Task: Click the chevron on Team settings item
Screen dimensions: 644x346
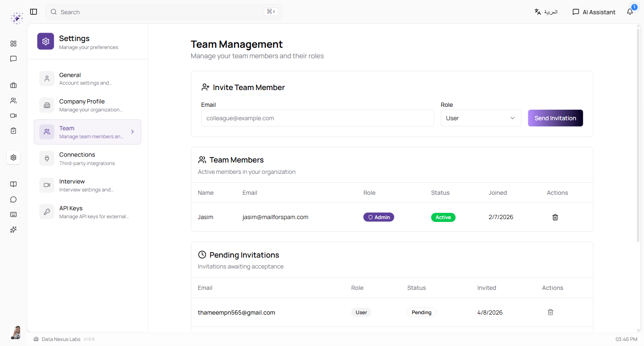Action: (132, 132)
